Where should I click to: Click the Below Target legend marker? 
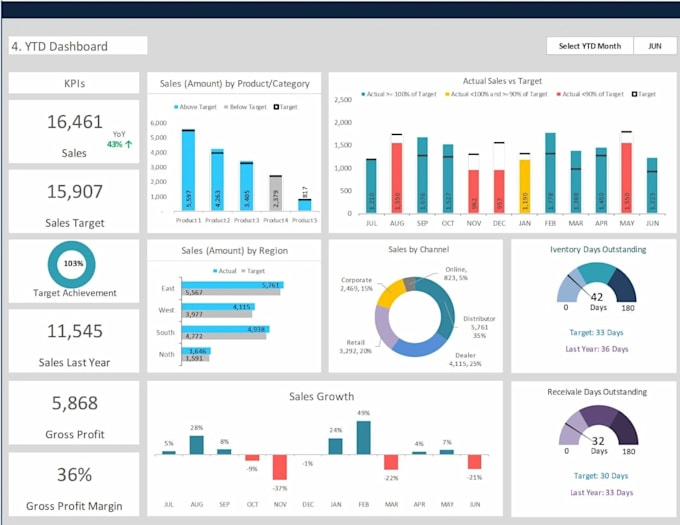[x=226, y=107]
